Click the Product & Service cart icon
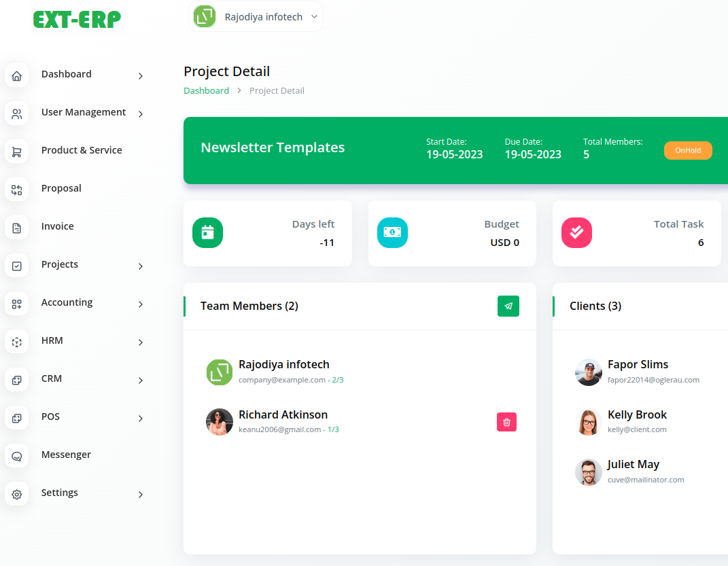Image resolution: width=728 pixels, height=566 pixels. click(17, 152)
